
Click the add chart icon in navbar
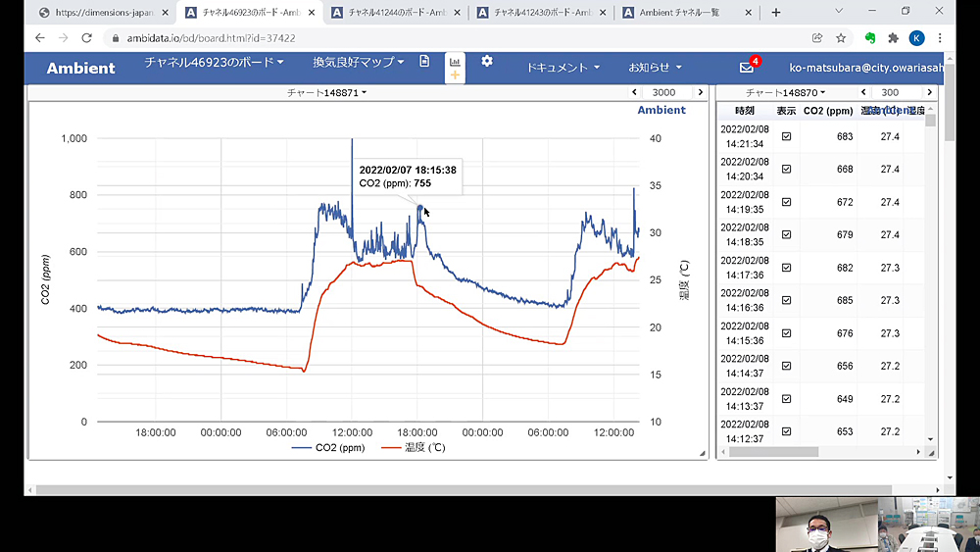click(x=455, y=68)
